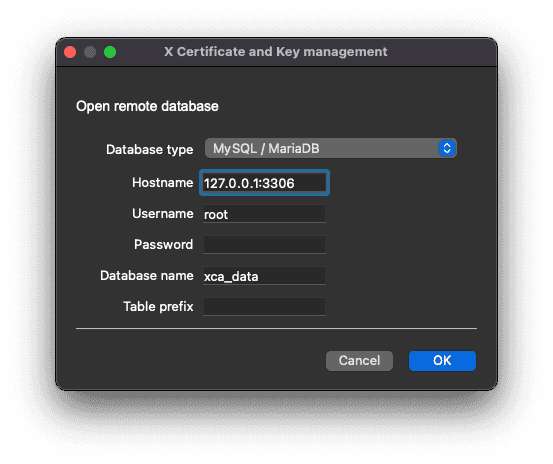
Task: Click the Table prefix label text
Action: (158, 306)
